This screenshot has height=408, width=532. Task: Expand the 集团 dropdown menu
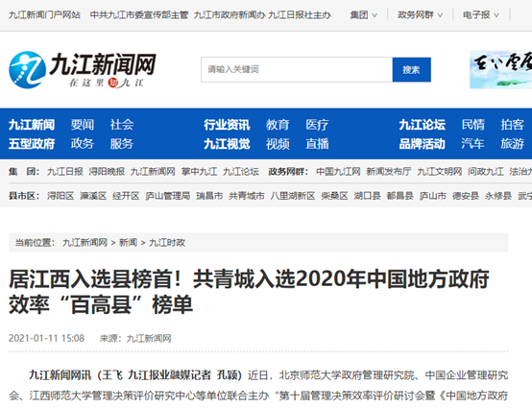tap(363, 15)
